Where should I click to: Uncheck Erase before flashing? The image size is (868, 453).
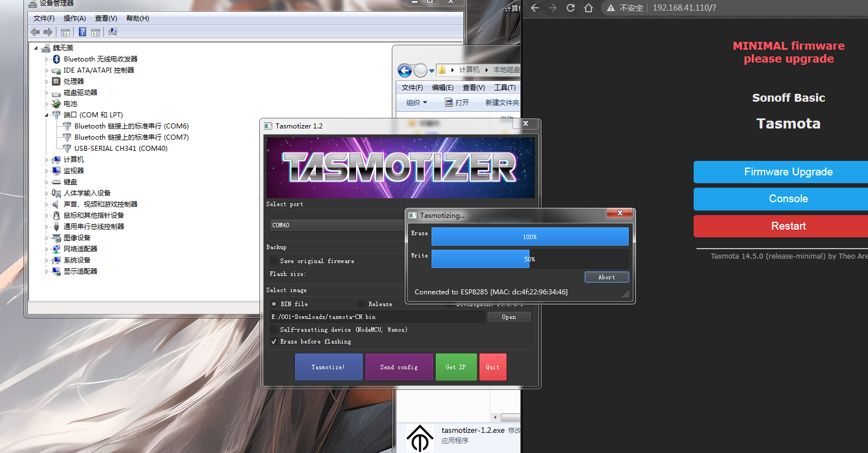(x=274, y=341)
